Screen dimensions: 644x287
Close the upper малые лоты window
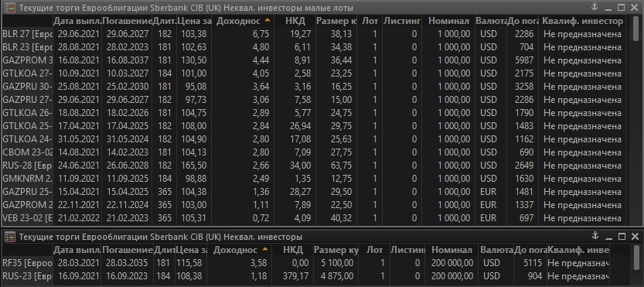[x=635, y=8]
